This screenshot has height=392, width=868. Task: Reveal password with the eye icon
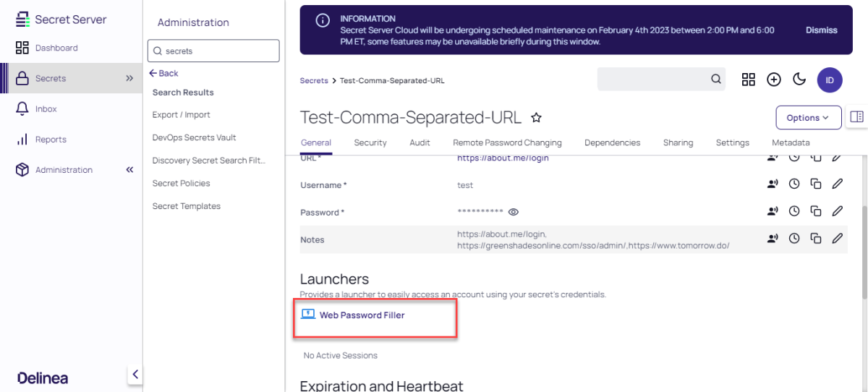(514, 212)
